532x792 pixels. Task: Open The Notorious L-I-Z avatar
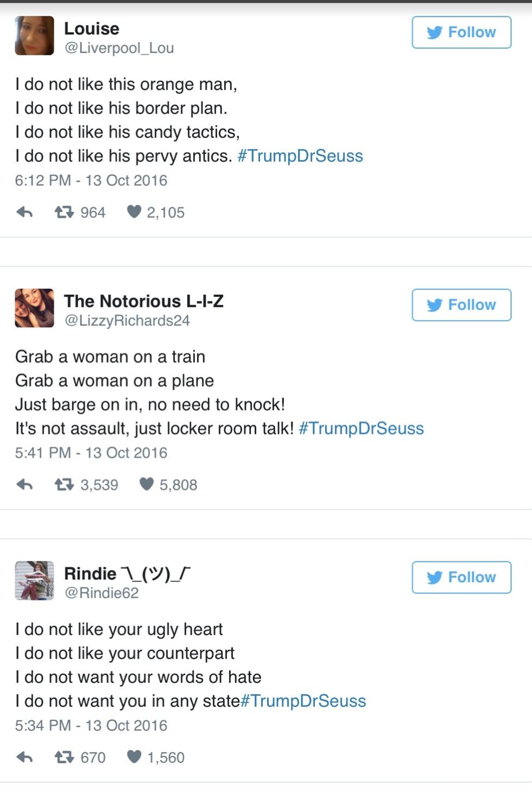[34, 308]
